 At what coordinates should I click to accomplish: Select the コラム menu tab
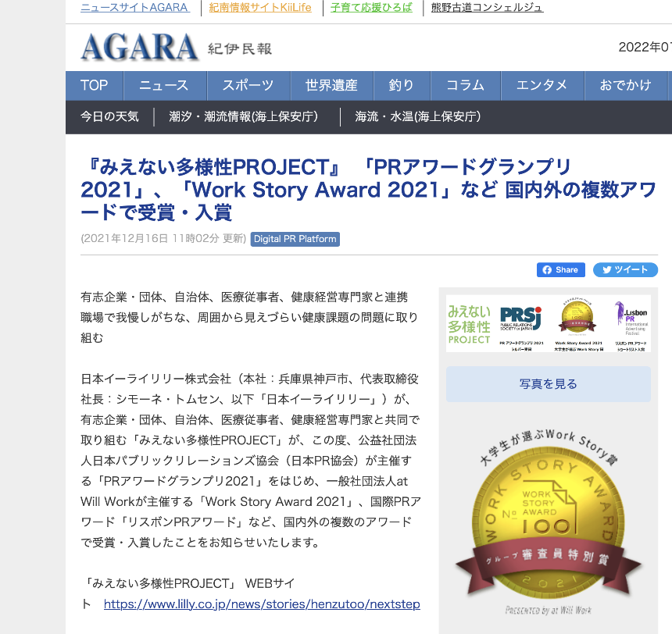(466, 86)
